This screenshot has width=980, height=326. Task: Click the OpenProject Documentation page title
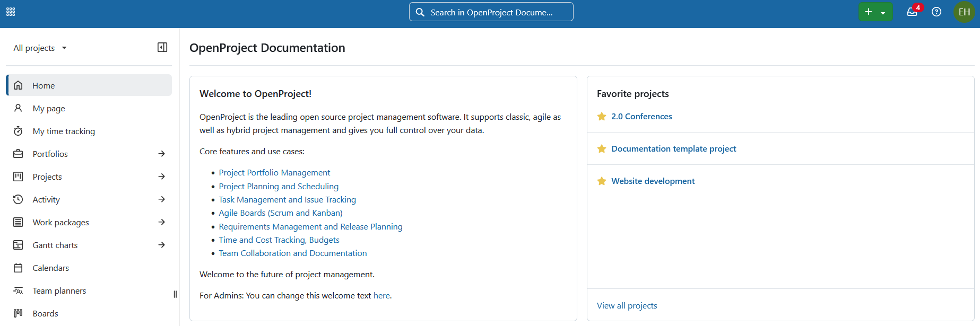pos(267,48)
